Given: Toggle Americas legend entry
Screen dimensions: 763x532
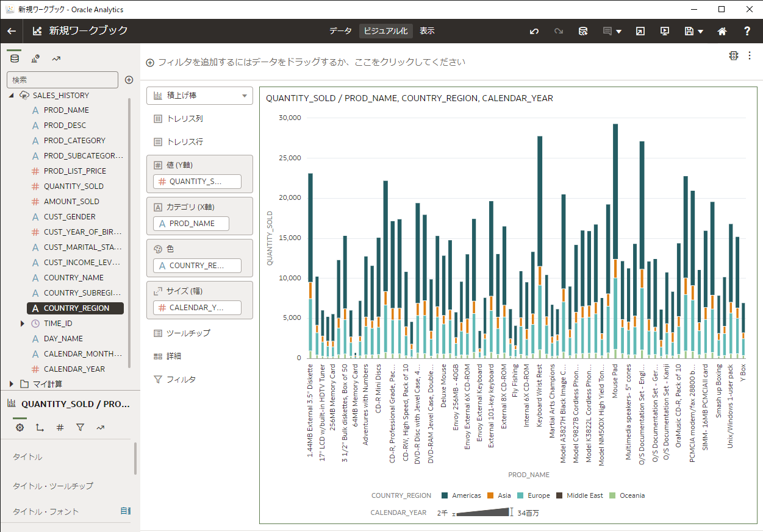Looking at the screenshot, I should 466,495.
